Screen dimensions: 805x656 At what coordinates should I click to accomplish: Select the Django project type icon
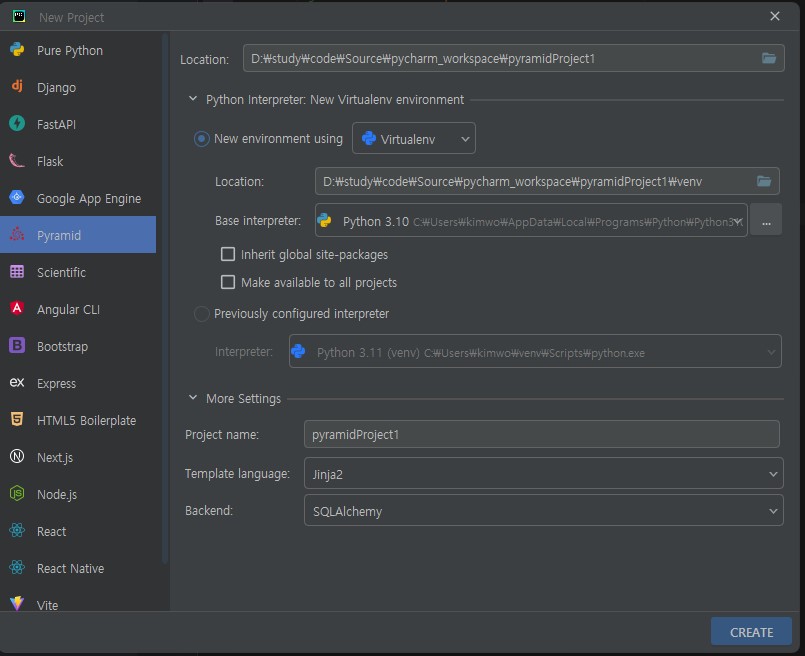pos(17,87)
